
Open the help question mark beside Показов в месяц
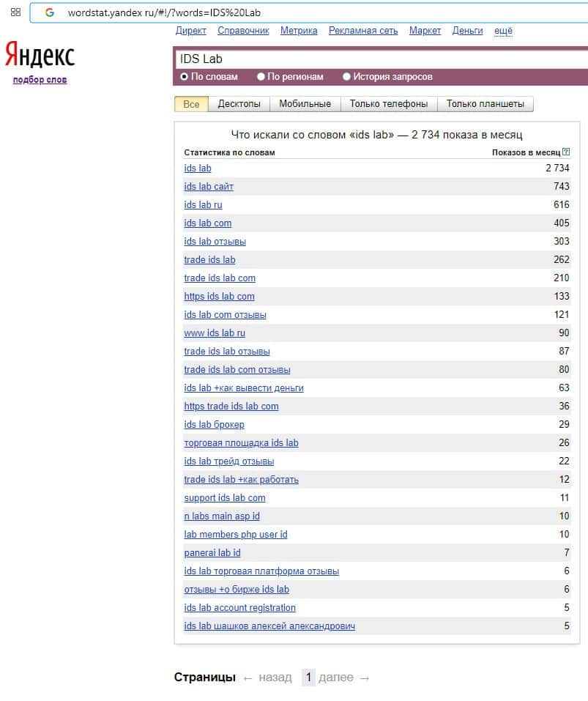[566, 152]
